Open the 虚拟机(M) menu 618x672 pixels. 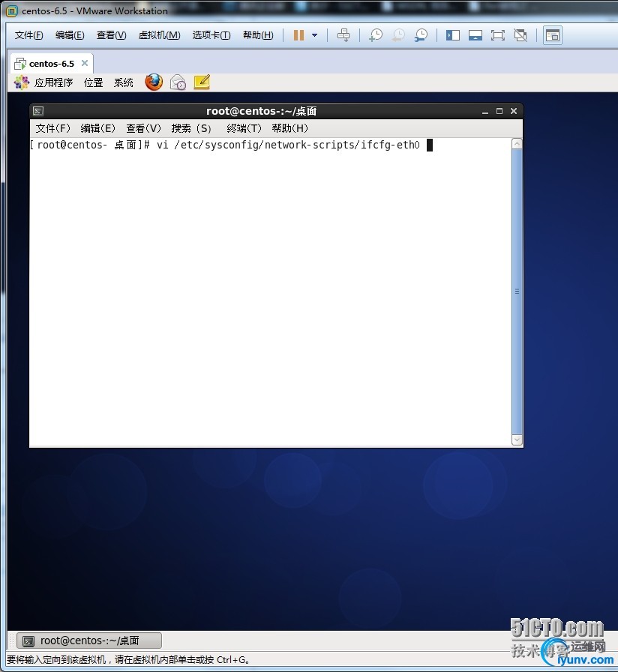tap(159, 35)
